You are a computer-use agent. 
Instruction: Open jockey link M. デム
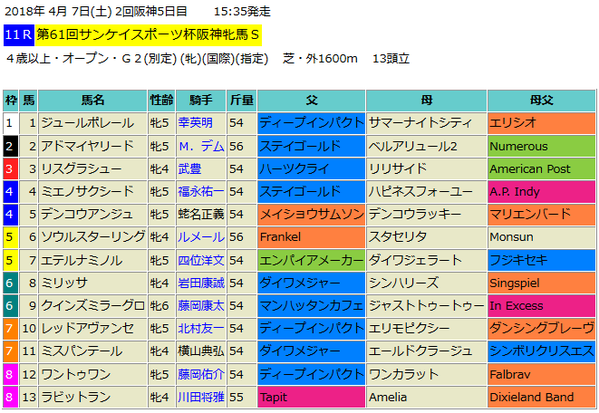coord(201,146)
